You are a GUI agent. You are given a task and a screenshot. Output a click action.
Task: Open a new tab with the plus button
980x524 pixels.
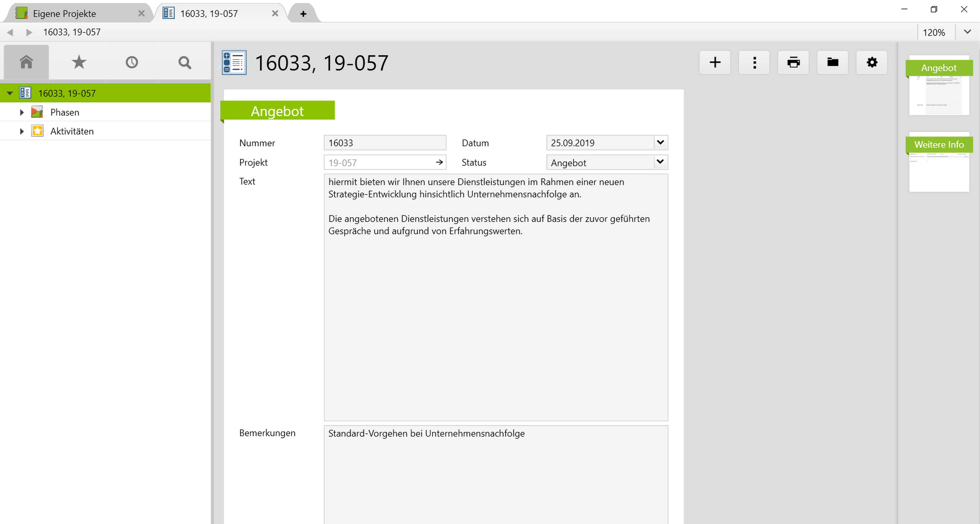coord(303,13)
